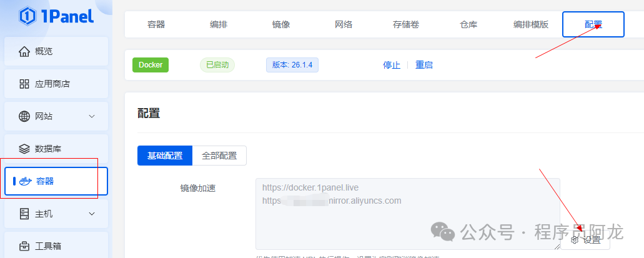Open the 概览 home icon
This screenshot has width=644, height=258.
[24, 51]
